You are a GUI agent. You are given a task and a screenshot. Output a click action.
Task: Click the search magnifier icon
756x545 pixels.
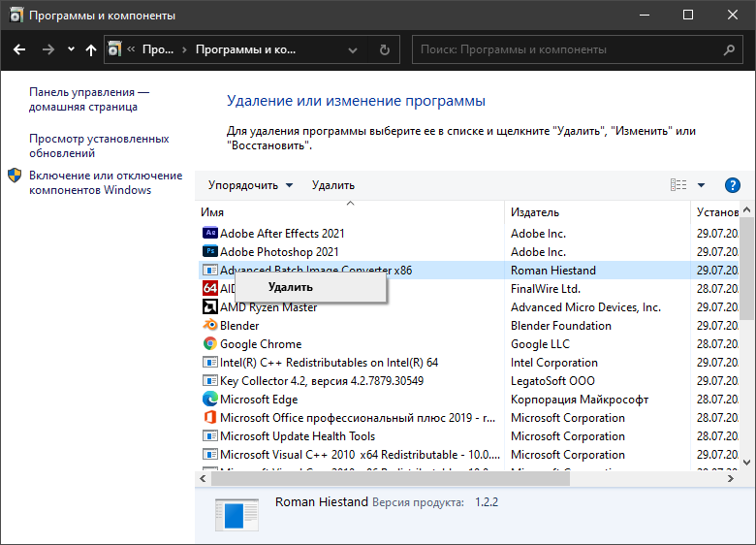pos(730,49)
